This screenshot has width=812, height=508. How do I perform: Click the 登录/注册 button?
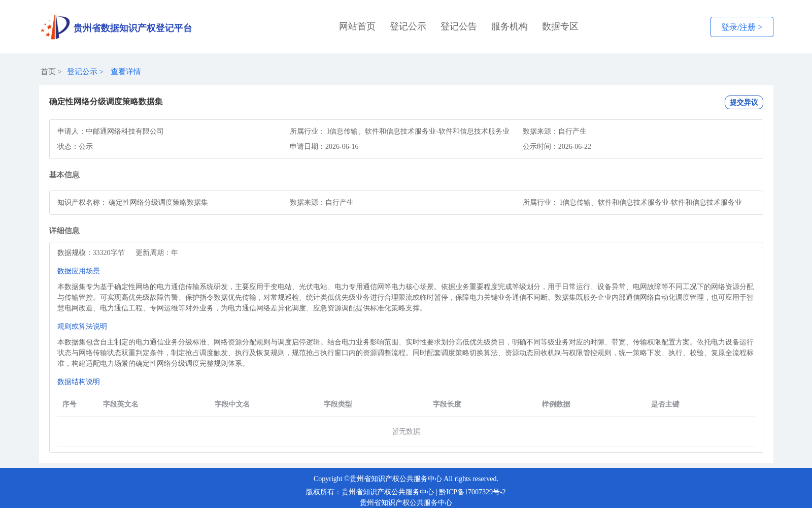[x=742, y=27]
